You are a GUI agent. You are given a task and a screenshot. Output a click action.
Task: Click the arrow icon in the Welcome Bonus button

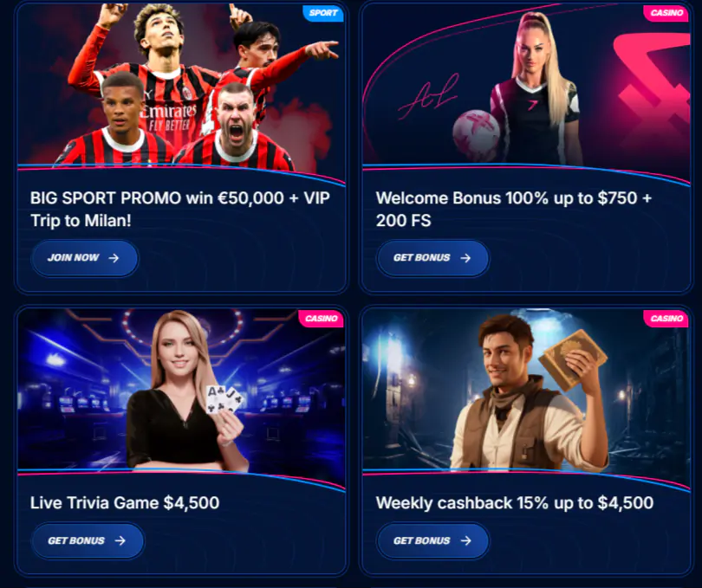click(x=465, y=258)
